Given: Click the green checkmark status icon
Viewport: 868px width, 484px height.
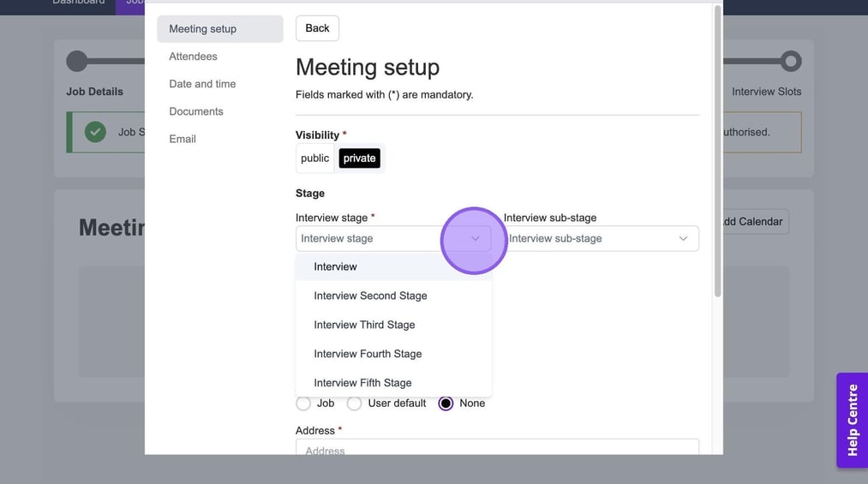Looking at the screenshot, I should coord(95,132).
